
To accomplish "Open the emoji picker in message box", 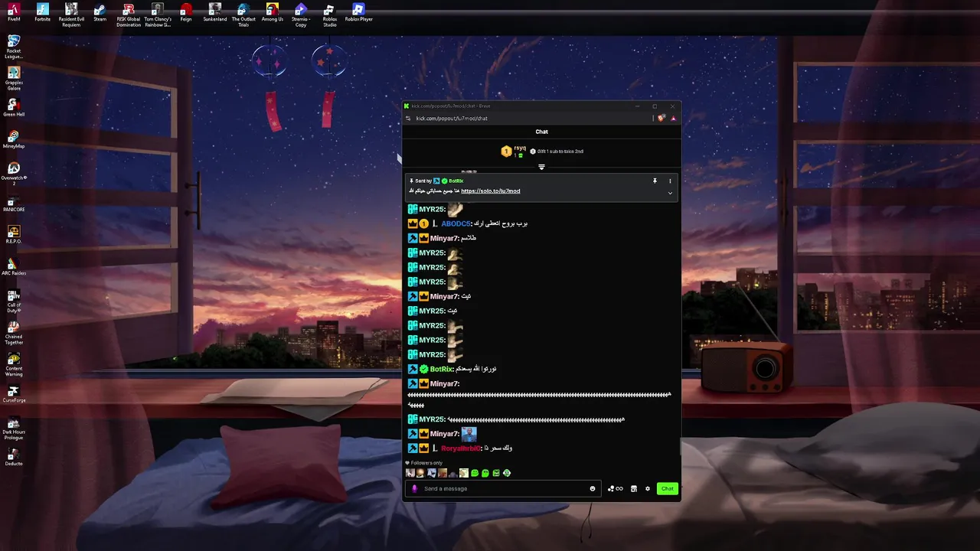I will pyautogui.click(x=593, y=488).
